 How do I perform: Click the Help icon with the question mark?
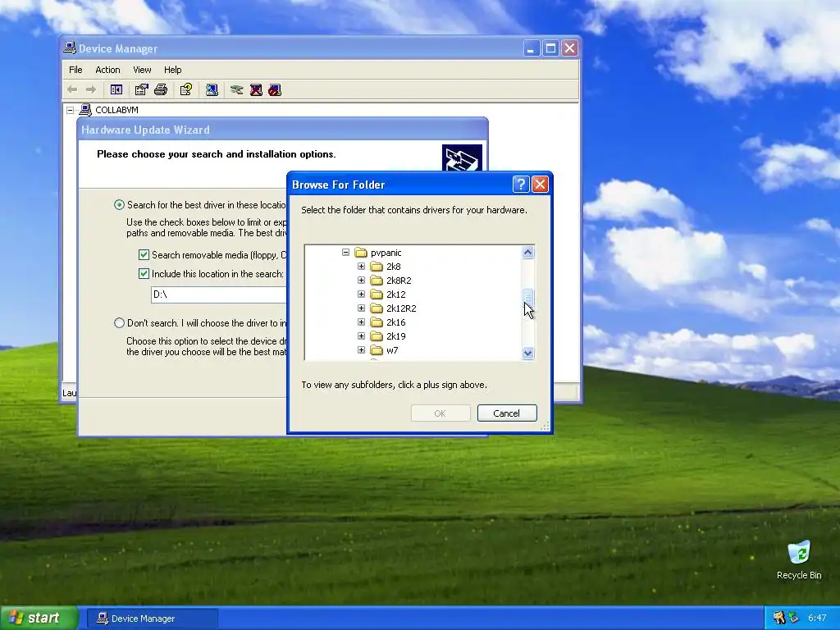click(186, 90)
